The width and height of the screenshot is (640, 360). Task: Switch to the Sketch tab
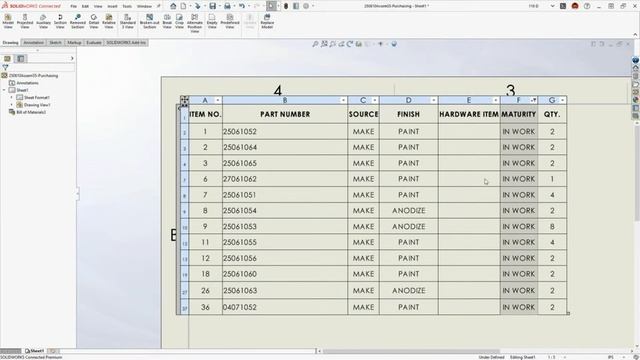[56, 43]
